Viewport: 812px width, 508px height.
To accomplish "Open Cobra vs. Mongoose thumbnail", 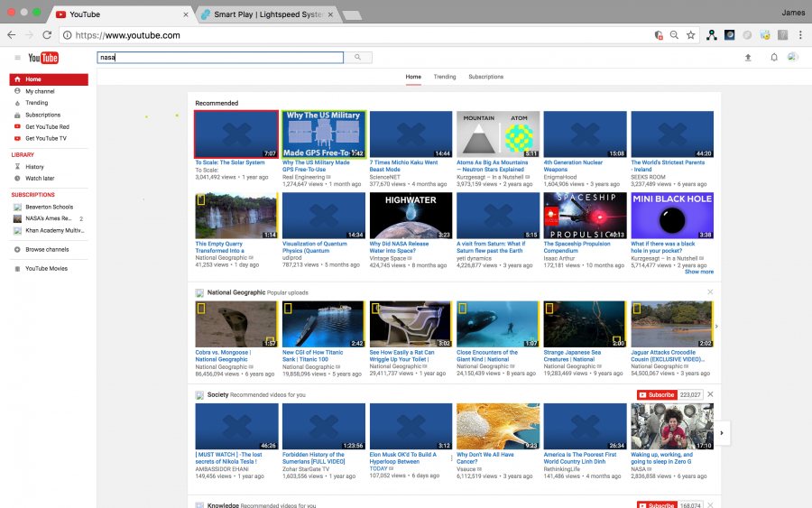I will pyautogui.click(x=236, y=324).
